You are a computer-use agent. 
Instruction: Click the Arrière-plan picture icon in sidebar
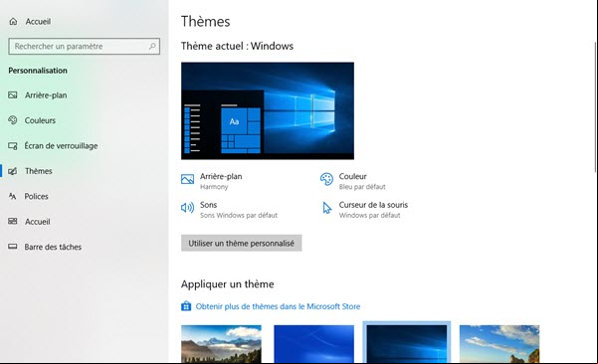click(13, 94)
